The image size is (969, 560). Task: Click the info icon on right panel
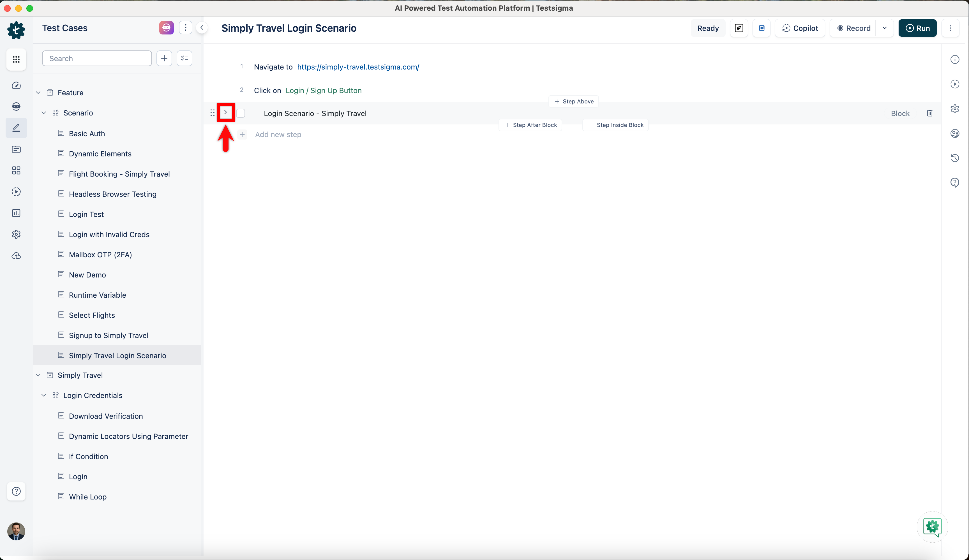click(x=954, y=60)
